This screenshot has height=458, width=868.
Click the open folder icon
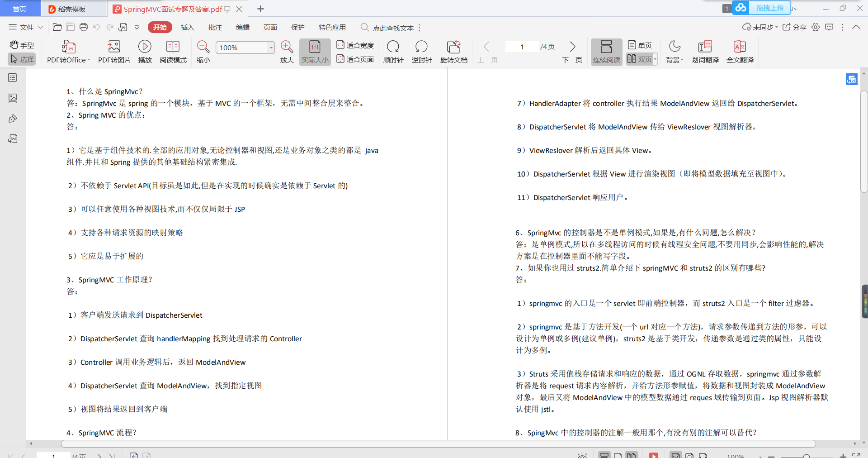coord(57,27)
